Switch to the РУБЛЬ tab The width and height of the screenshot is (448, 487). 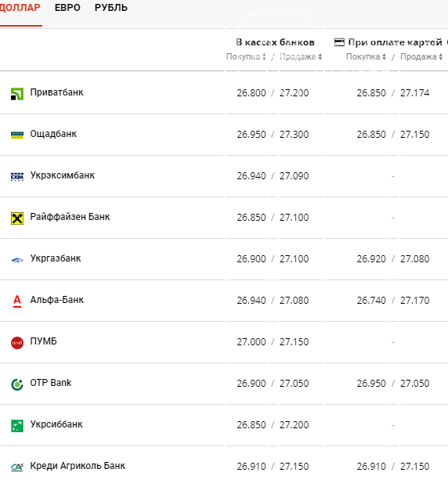pos(111,8)
